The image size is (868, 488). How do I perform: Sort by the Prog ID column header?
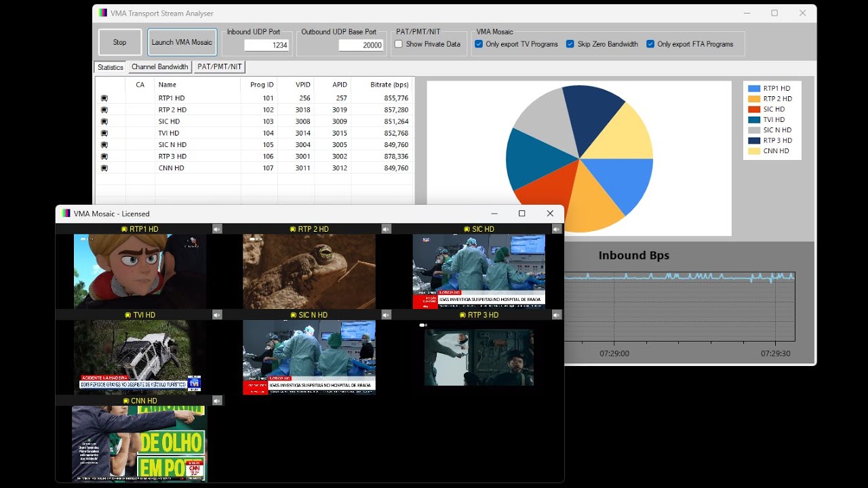(259, 85)
